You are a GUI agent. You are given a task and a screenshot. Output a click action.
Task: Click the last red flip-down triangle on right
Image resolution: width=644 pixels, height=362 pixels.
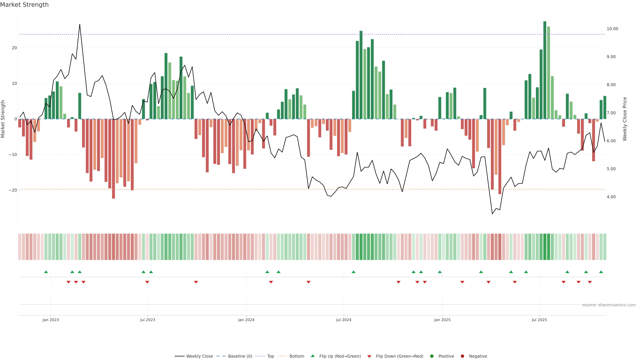point(590,282)
